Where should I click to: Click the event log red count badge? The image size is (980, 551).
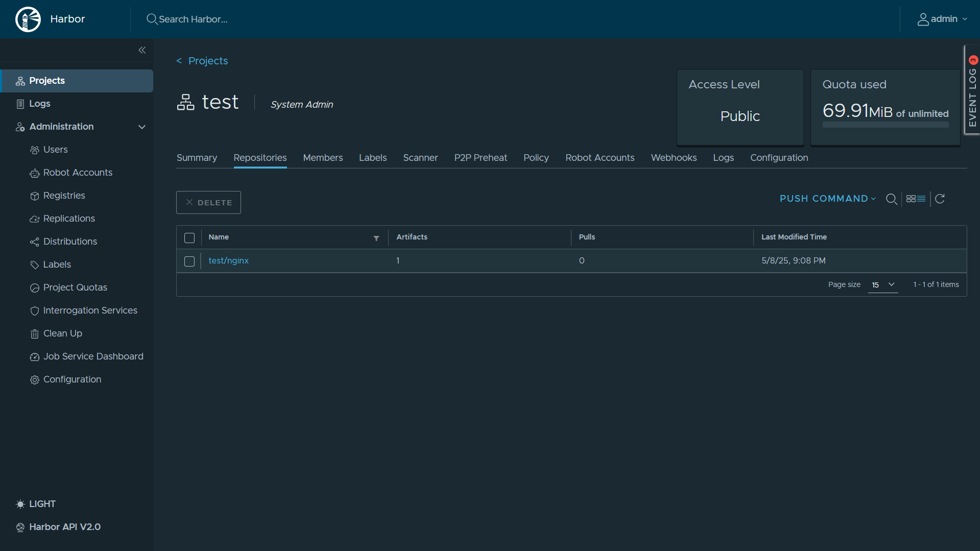(973, 60)
